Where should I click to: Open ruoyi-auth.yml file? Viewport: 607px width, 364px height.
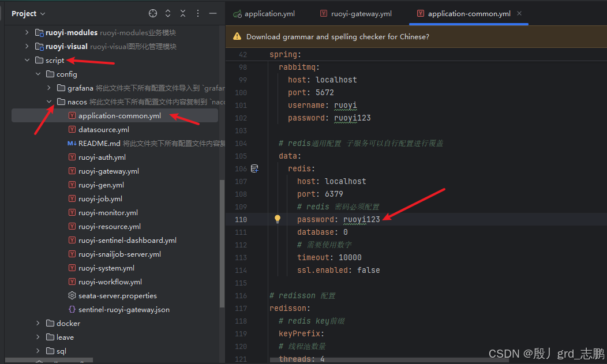point(102,157)
